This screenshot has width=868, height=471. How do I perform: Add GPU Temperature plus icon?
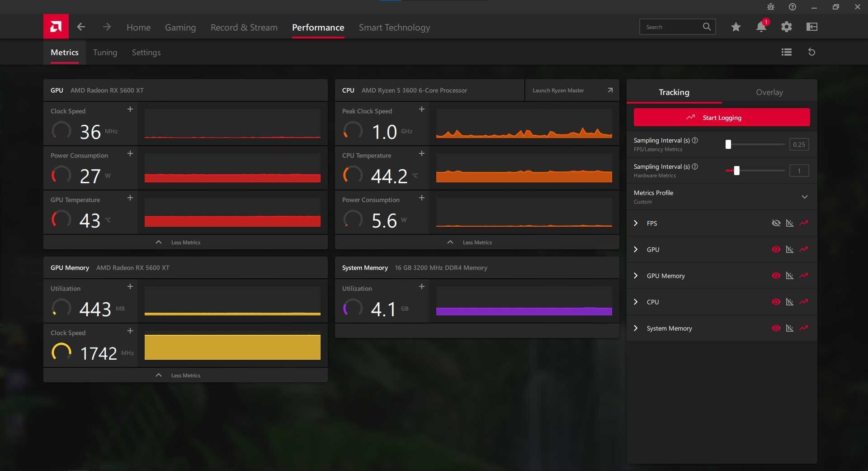(130, 198)
